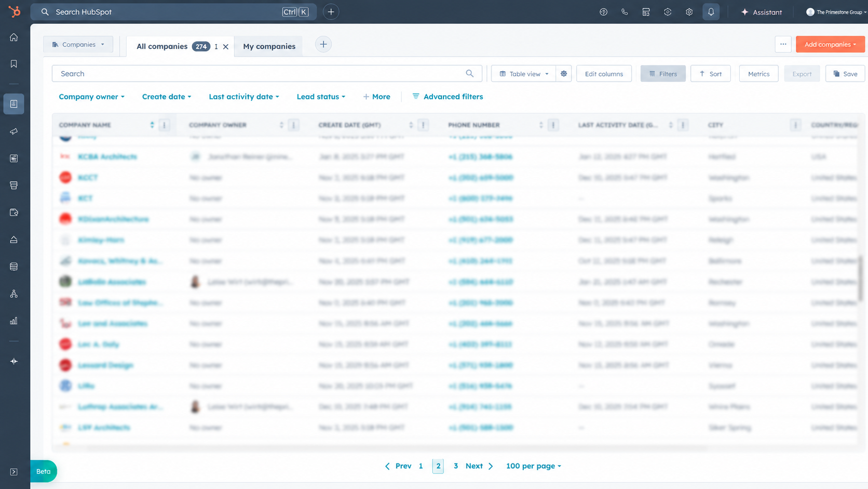Click the companies Search input field
Image resolution: width=868 pixels, height=489 pixels.
point(267,74)
